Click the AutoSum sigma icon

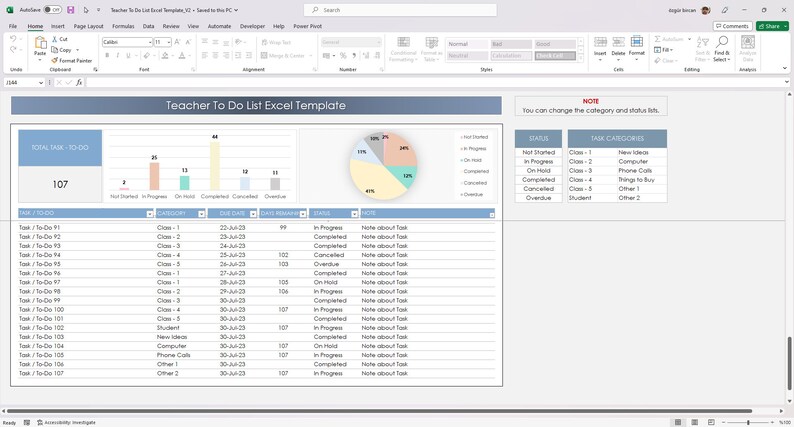tap(657, 39)
